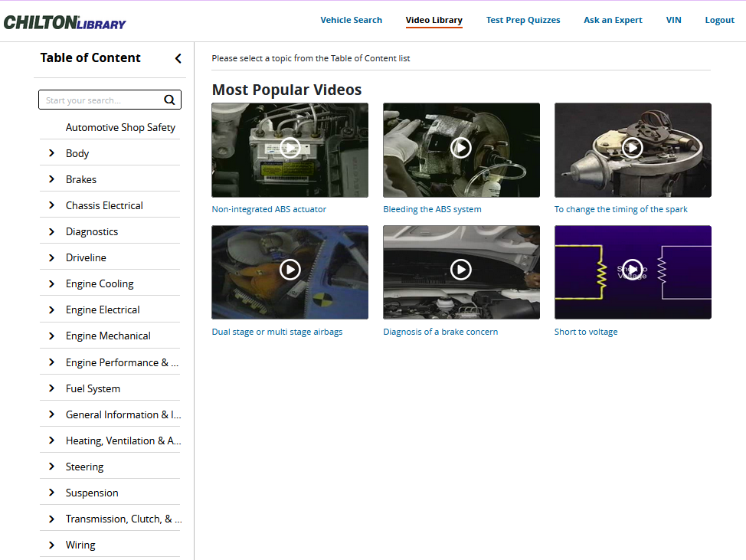Open the Vehicle Search tab
The height and width of the screenshot is (560, 746).
coord(351,20)
